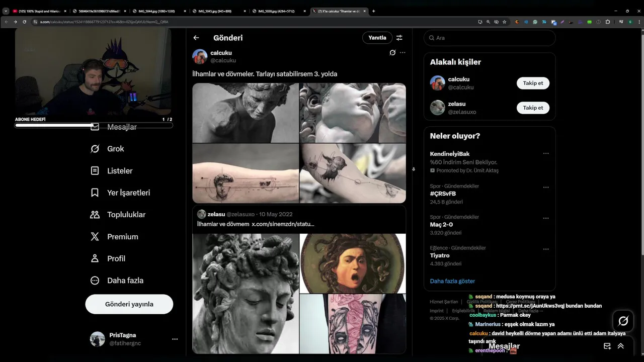This screenshot has width=644, height=362.
Task: Open reply sorting filter icon beside Yanıtla
Action: pos(399,38)
